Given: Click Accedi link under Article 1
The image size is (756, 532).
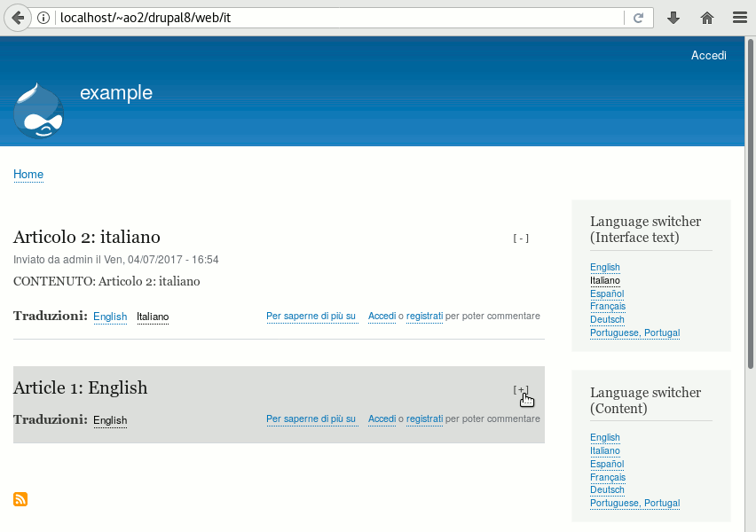Looking at the screenshot, I should (382, 419).
